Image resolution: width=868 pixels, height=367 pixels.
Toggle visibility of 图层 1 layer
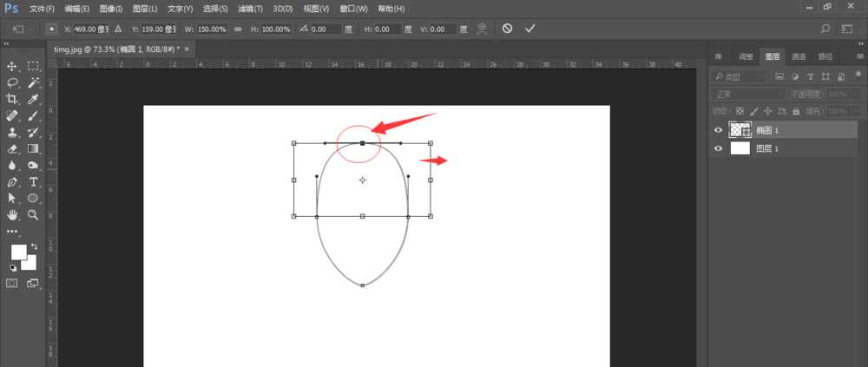tap(718, 148)
